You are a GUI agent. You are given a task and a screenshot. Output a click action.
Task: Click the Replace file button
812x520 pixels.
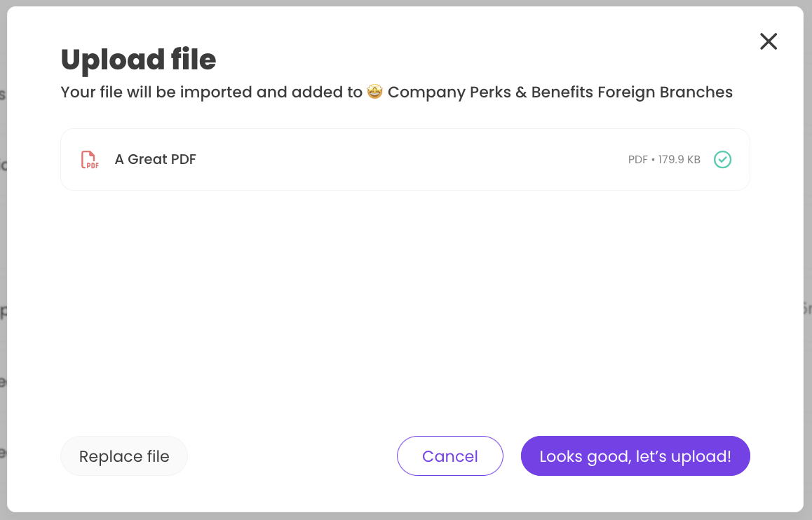coord(124,456)
